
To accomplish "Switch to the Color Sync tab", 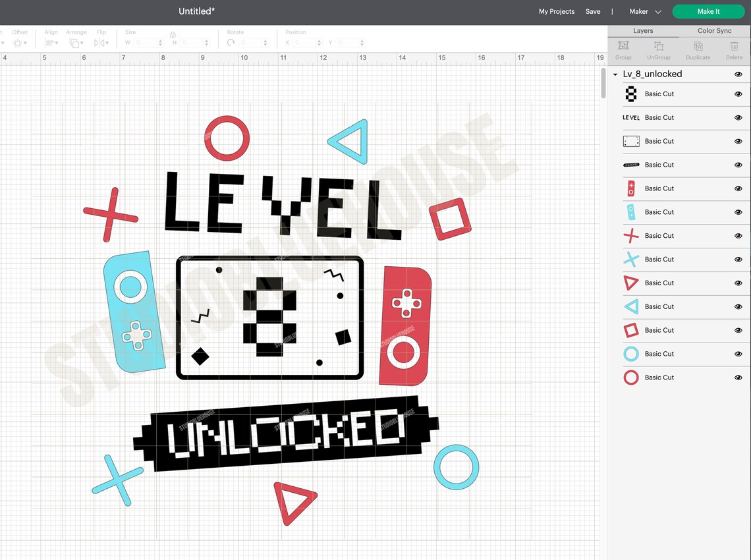I will 714,30.
